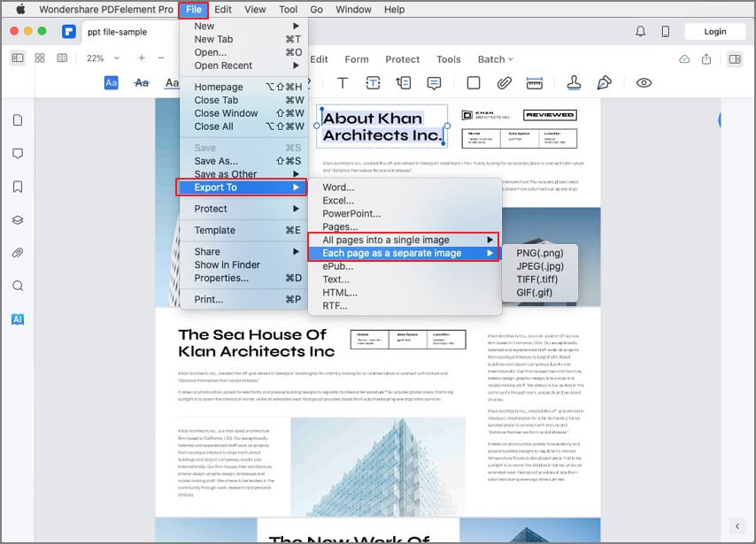Toggle the right properties panel icon
Screen dimensions: 756x544
pos(735,59)
